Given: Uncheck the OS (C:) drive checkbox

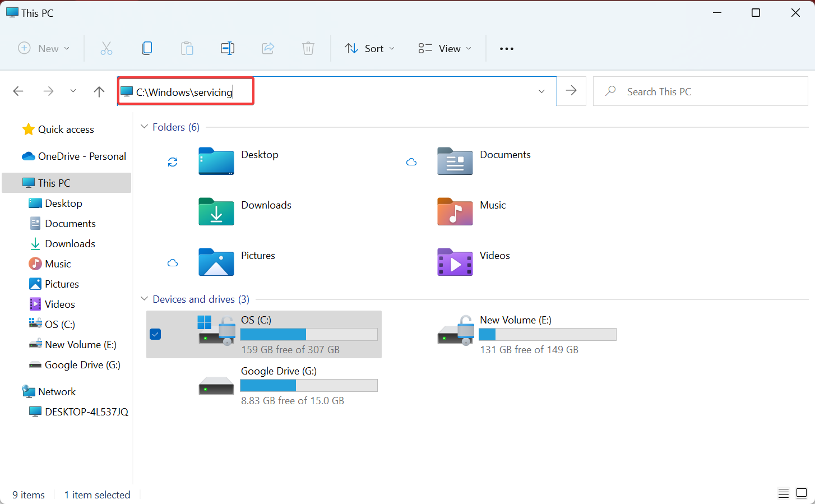Looking at the screenshot, I should click(155, 334).
